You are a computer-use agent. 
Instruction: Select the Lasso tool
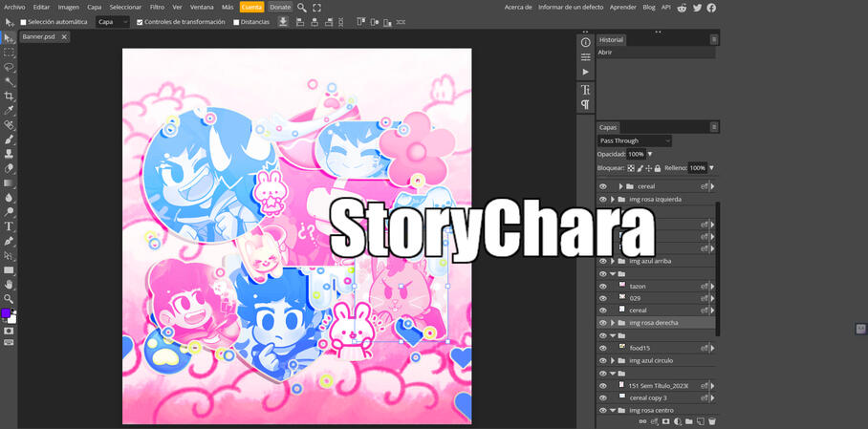click(x=9, y=67)
